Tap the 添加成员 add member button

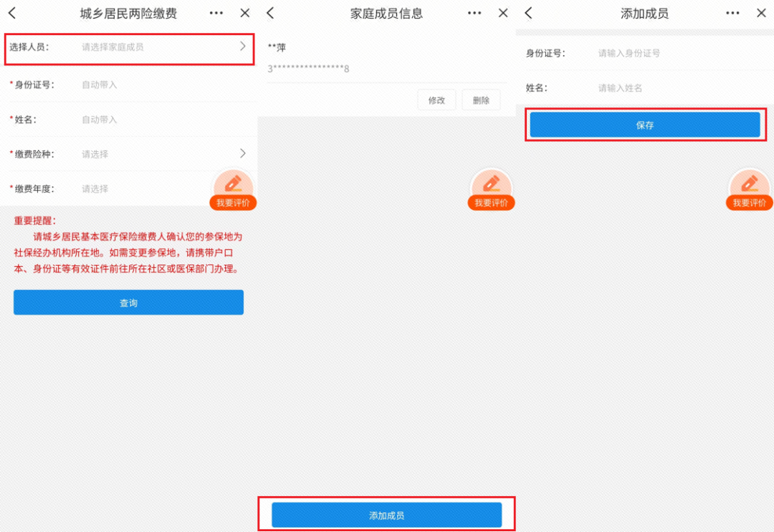[x=387, y=514]
